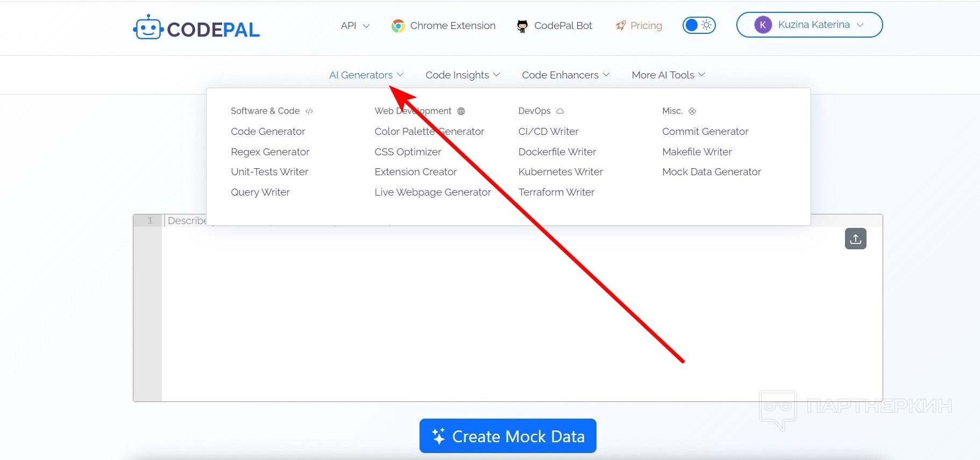Screen dimensions: 980x460
Task: Click line number 1 in the editor gutter
Action: pyautogui.click(x=150, y=220)
